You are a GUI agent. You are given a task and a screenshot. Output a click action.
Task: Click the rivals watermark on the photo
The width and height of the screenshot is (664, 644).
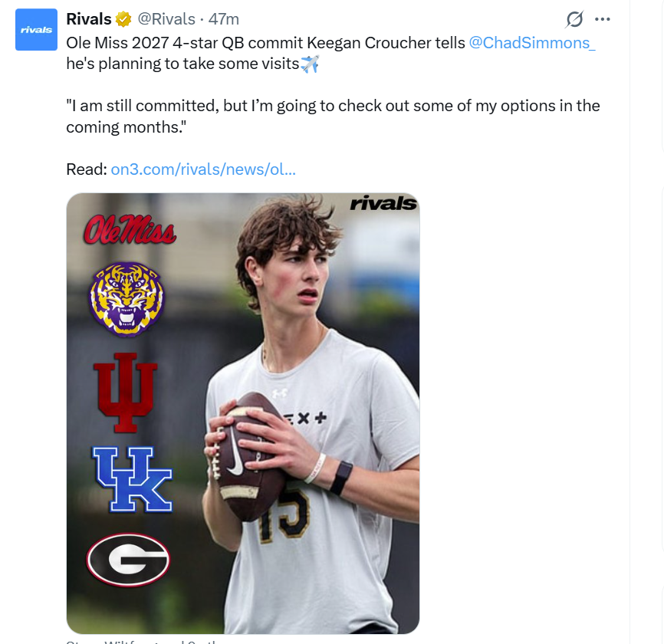pos(383,203)
